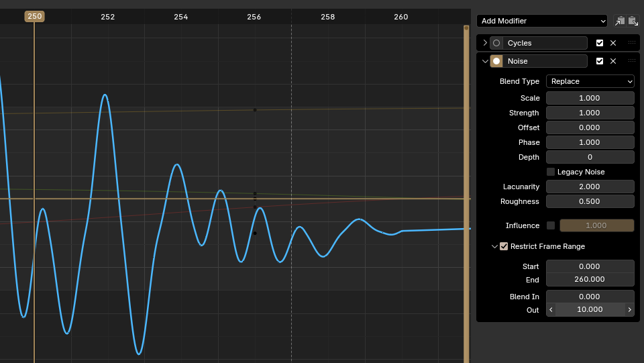Screen dimensions: 644x363
Task: Click the Influence slider value
Action: pyautogui.click(x=597, y=225)
